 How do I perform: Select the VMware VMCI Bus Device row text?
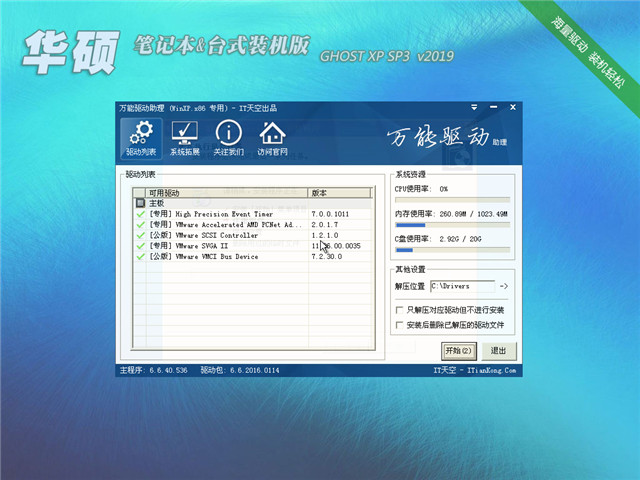[204, 256]
